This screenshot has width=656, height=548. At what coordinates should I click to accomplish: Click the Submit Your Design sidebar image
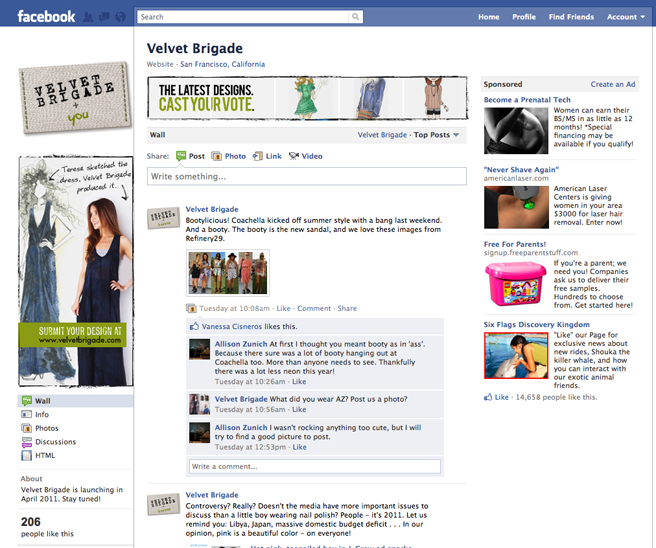click(x=76, y=271)
